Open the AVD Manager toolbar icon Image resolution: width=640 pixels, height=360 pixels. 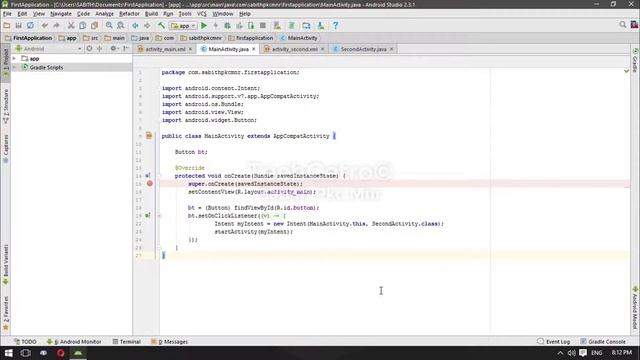click(277, 25)
